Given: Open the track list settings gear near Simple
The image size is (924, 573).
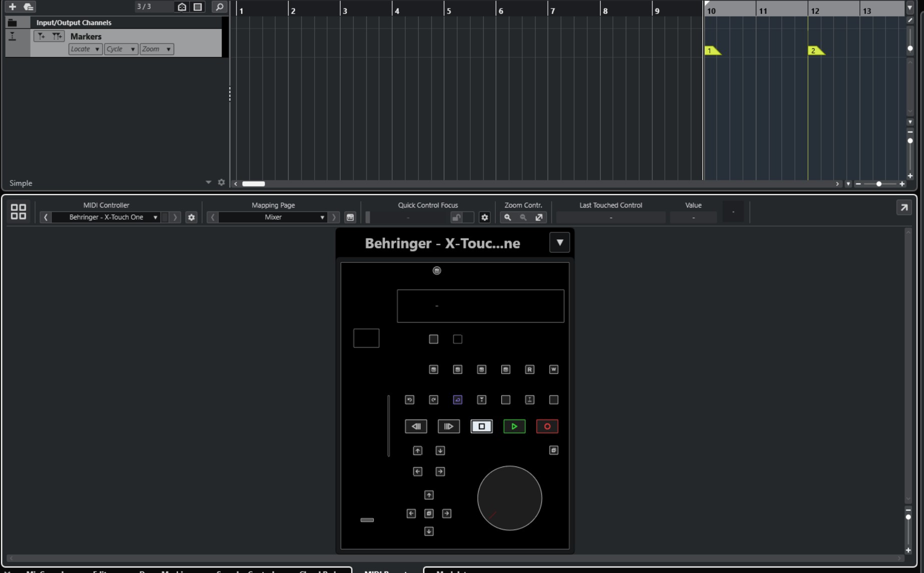Looking at the screenshot, I should pos(221,182).
